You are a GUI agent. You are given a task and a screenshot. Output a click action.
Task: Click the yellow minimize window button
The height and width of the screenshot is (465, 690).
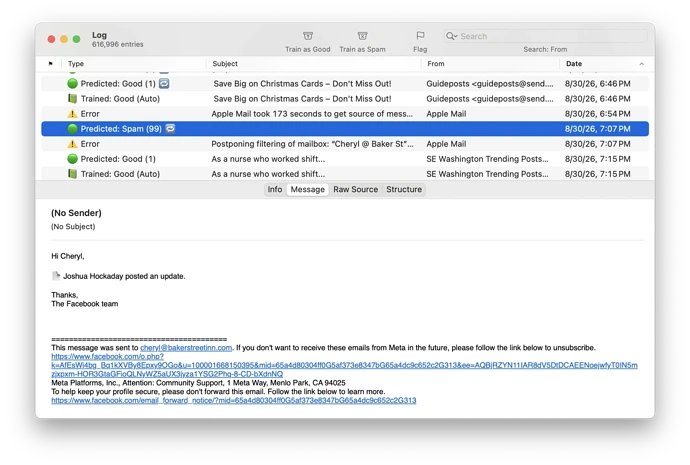pos(64,39)
